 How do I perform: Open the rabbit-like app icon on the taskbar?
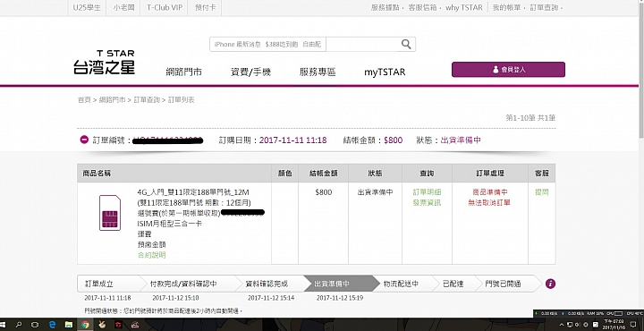coord(102,325)
